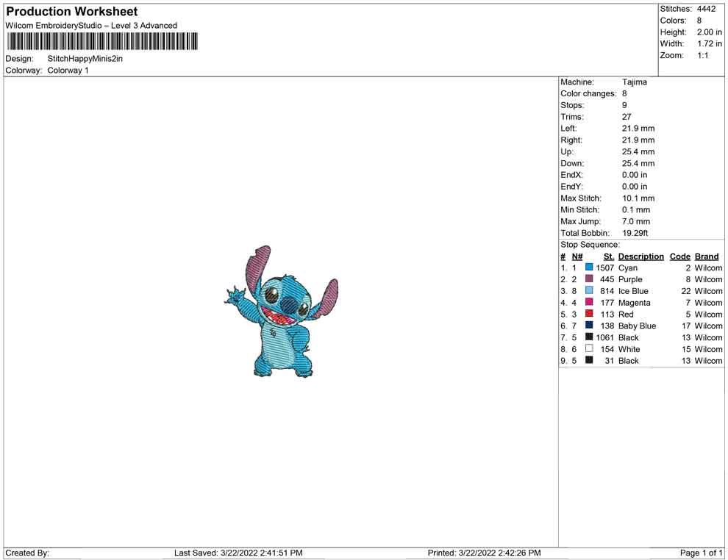Click the 'Magenta' description text
The width and height of the screenshot is (728, 560).
pyautogui.click(x=634, y=303)
